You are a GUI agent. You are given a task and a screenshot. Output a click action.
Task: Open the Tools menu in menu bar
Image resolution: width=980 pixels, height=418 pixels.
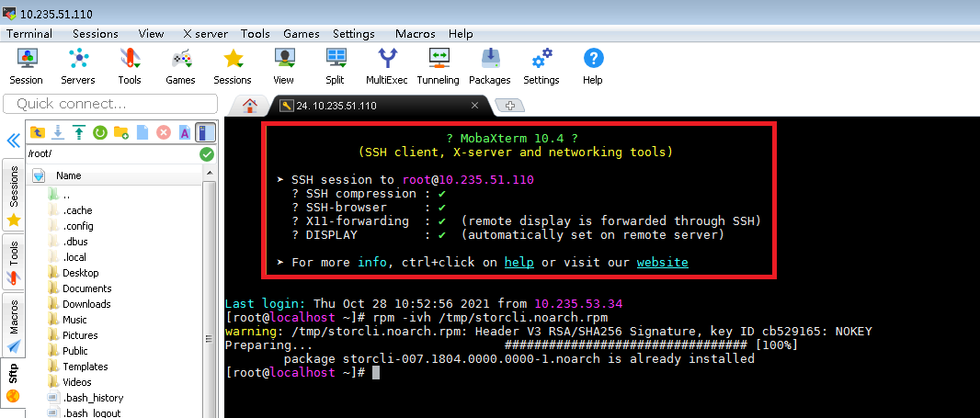255,34
